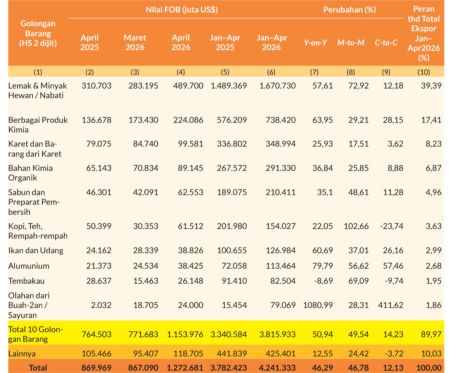Select the 'Total 10 Golongan Barang' label
Viewport: 450px width, 373px height.
35,334
